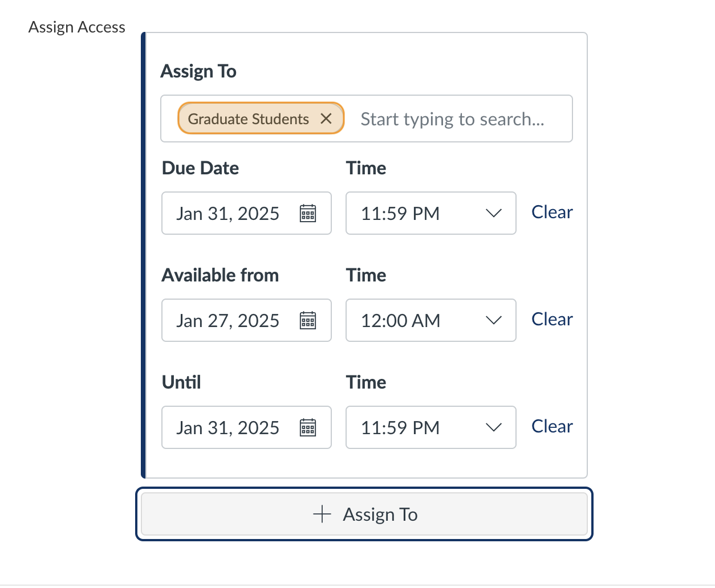The image size is (715, 588).
Task: Click the Assign To search field
Action: click(450, 119)
